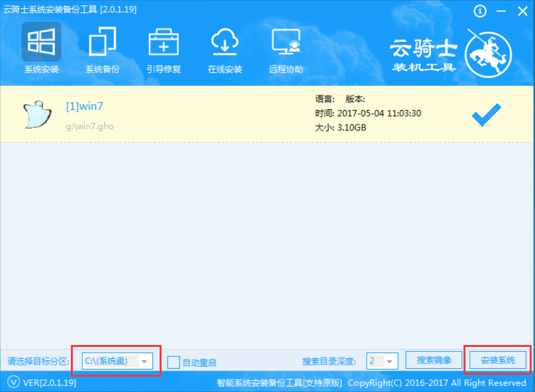The width and height of the screenshot is (535, 392).
Task: Enable the 自动重启 auto-restart checkbox
Action: tap(173, 362)
